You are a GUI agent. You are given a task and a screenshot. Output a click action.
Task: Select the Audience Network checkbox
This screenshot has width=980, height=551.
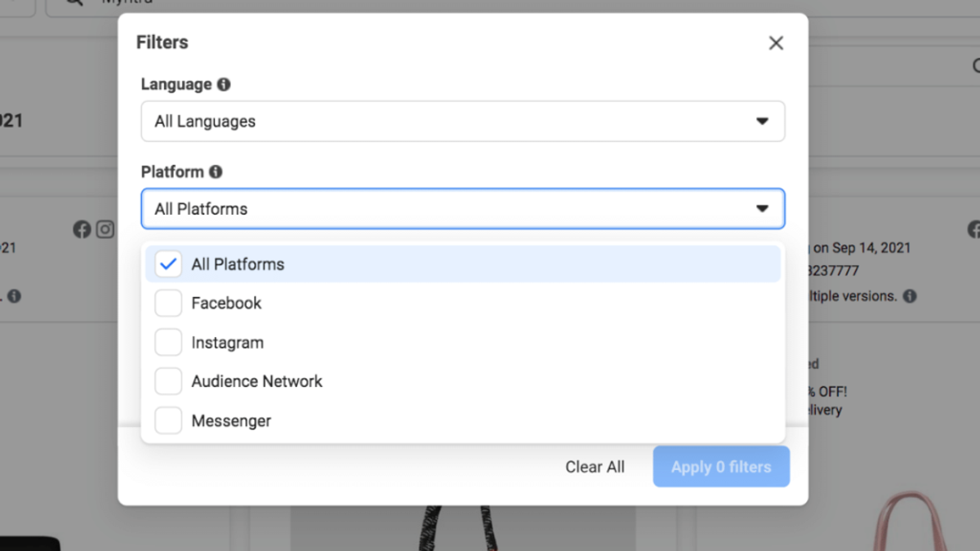click(x=167, y=381)
